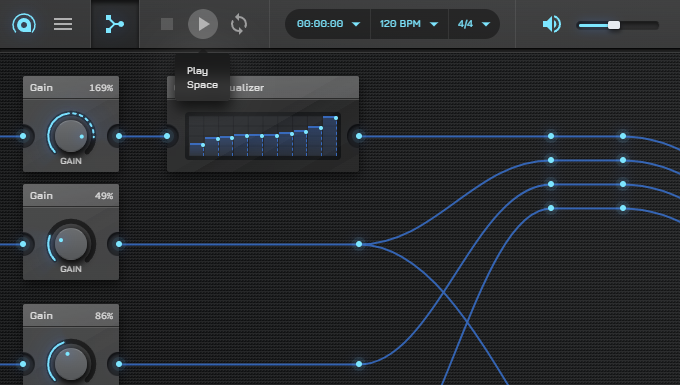Image resolution: width=680 pixels, height=385 pixels.
Task: Turn the 169% Gain knob
Action: click(x=71, y=136)
